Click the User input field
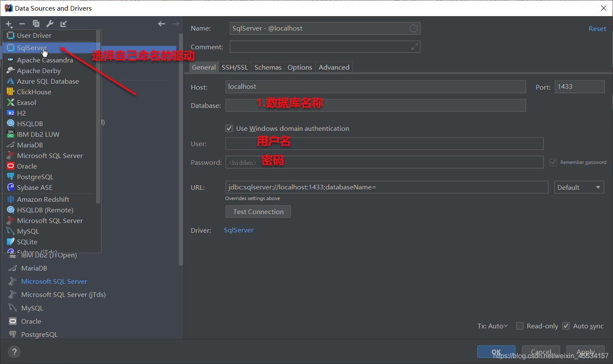 [x=384, y=144]
